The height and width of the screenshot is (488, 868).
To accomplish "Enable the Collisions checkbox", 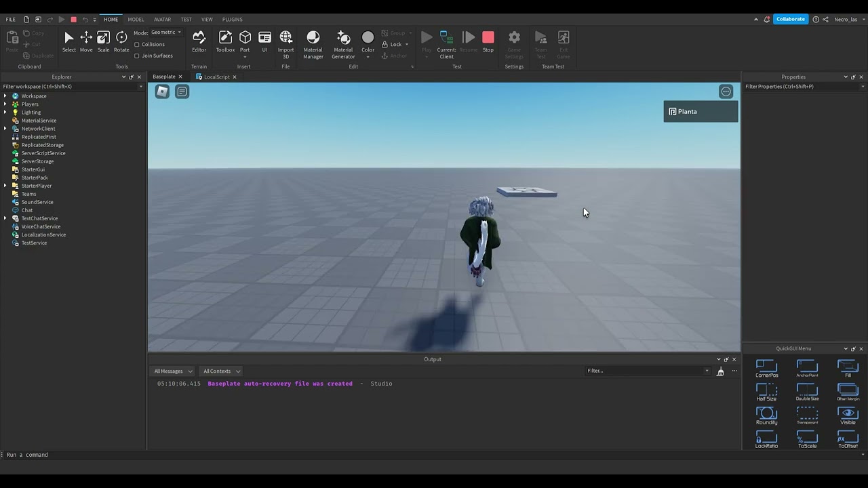I will (137, 45).
